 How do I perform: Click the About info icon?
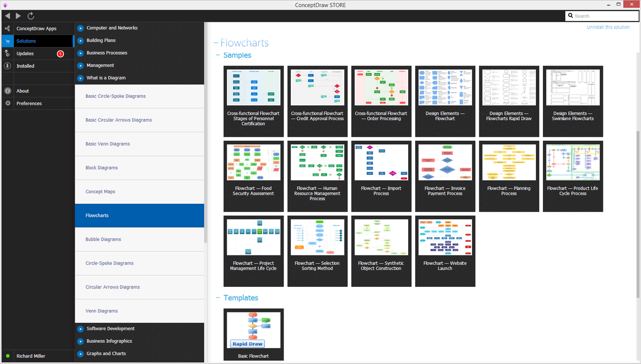(8, 91)
